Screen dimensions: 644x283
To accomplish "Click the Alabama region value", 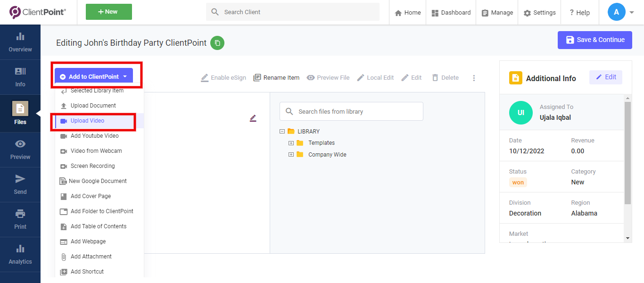I will pyautogui.click(x=584, y=213).
